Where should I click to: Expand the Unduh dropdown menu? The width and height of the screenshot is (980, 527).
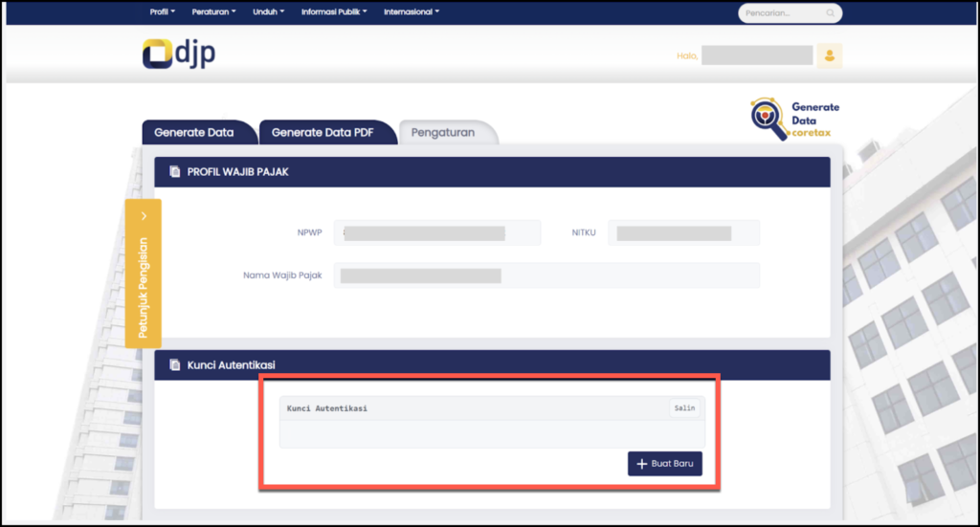click(269, 12)
